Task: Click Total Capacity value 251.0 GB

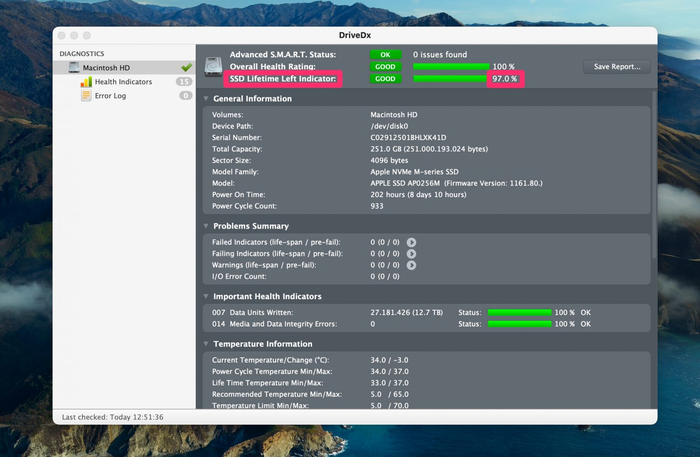Action: pos(429,149)
